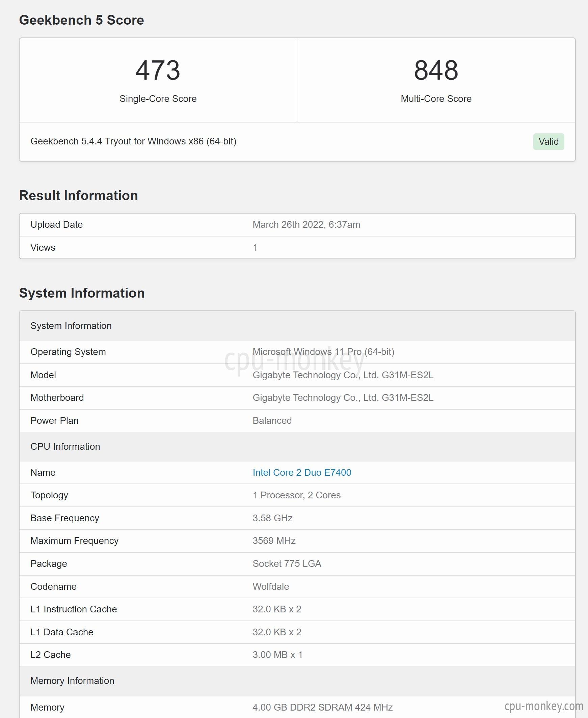The image size is (588, 718).
Task: Click the Memory Information section header
Action: (297, 681)
